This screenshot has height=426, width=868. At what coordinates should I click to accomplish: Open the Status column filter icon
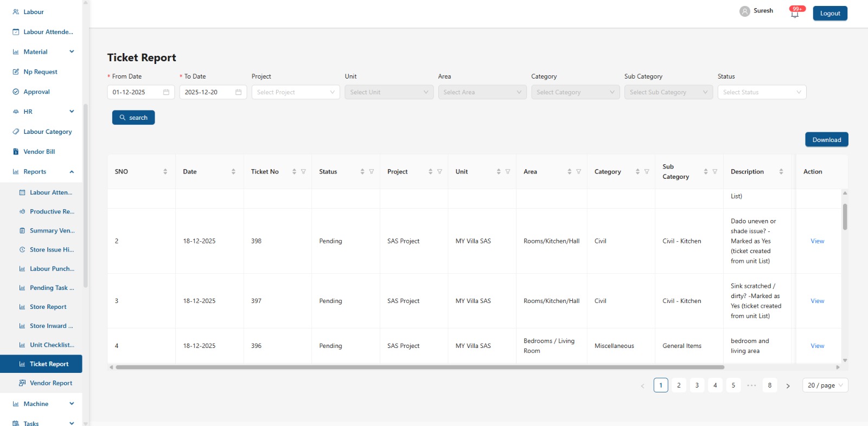[372, 172]
